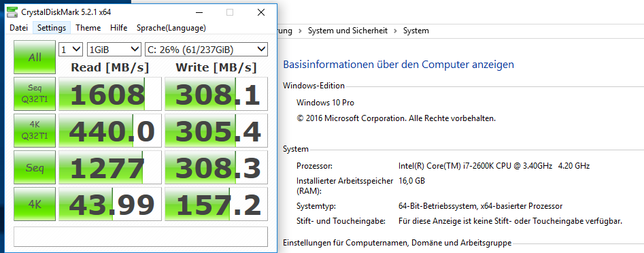
Task: Click the CrystalDiskMark title bar app icon
Action: click(x=12, y=12)
